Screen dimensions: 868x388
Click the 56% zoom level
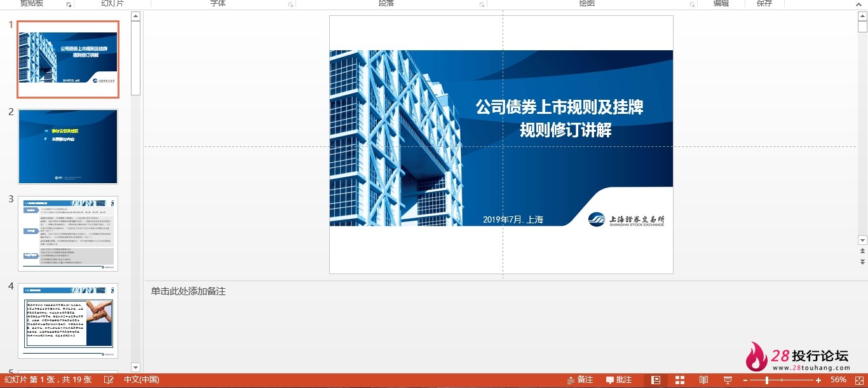[x=839, y=380]
